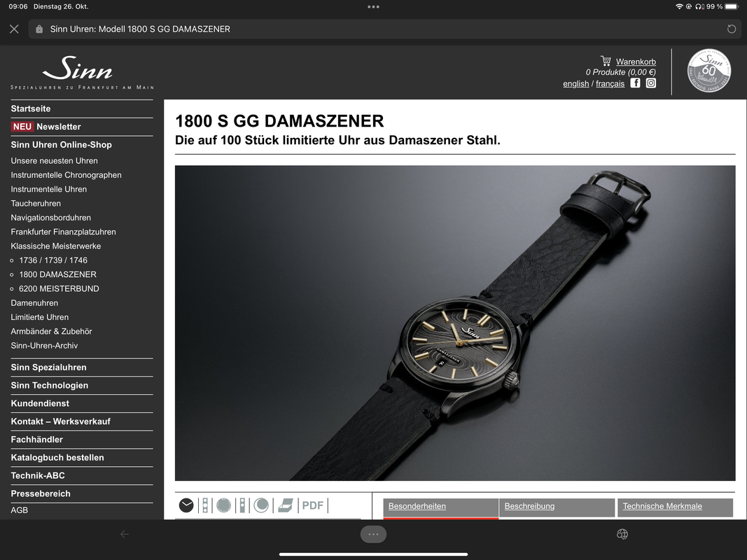Select the 1800 DAMASZENER sub-item

point(57,274)
